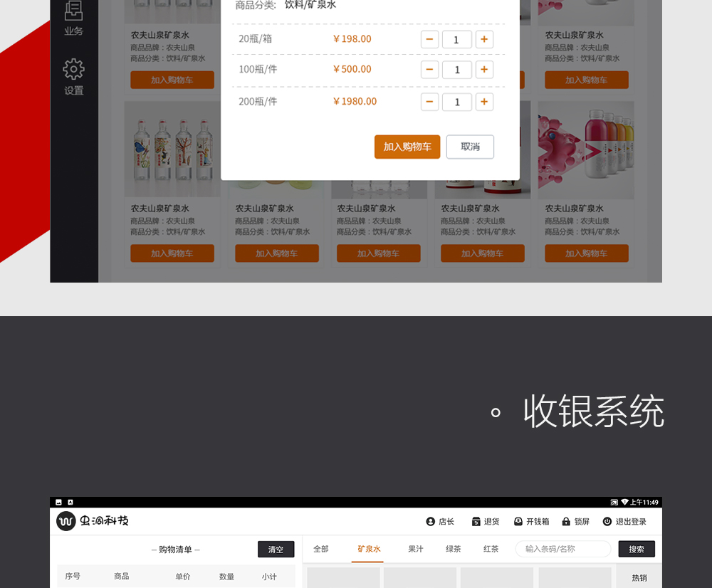
Task: Click the cast icon in status bar
Action: click(x=614, y=502)
